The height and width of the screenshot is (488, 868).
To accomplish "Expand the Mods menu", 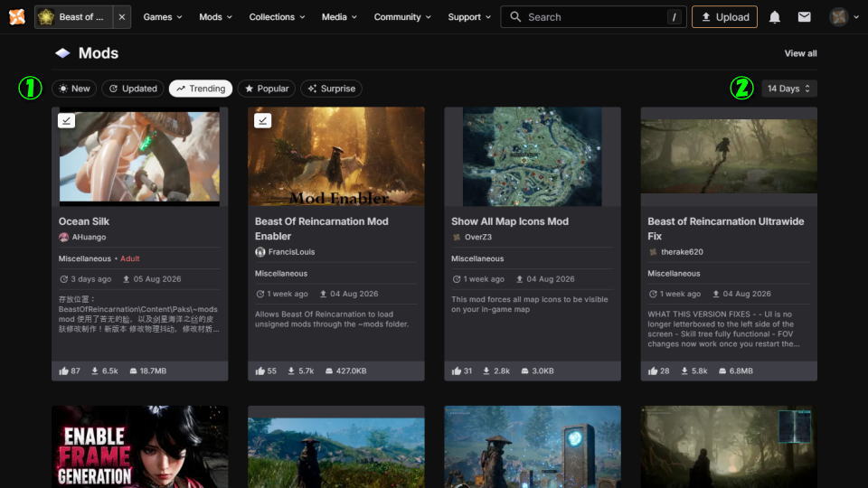I will coord(215,17).
